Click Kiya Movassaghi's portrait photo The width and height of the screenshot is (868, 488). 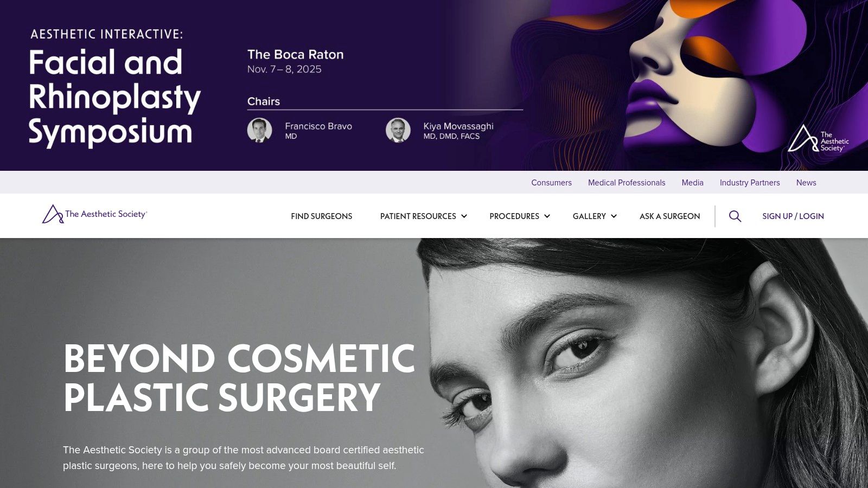398,130
